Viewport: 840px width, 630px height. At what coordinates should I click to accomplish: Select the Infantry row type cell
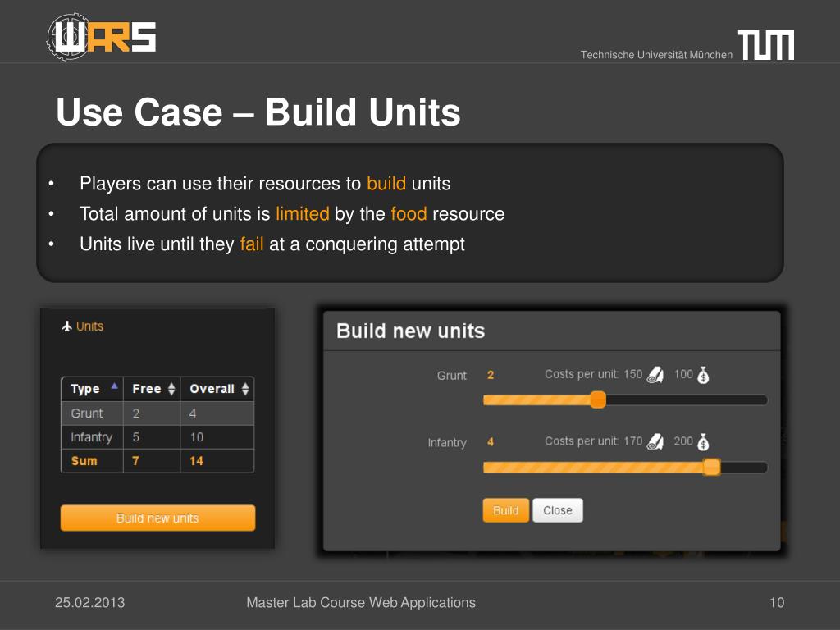point(93,437)
